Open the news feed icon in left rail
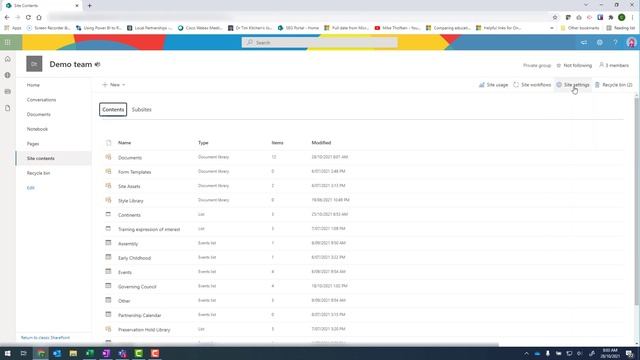Screen dimensions: 640x360 (x=7, y=91)
